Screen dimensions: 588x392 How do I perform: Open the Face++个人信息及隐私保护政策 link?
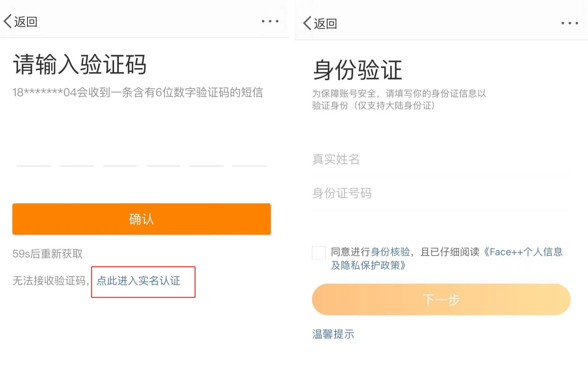click(447, 258)
